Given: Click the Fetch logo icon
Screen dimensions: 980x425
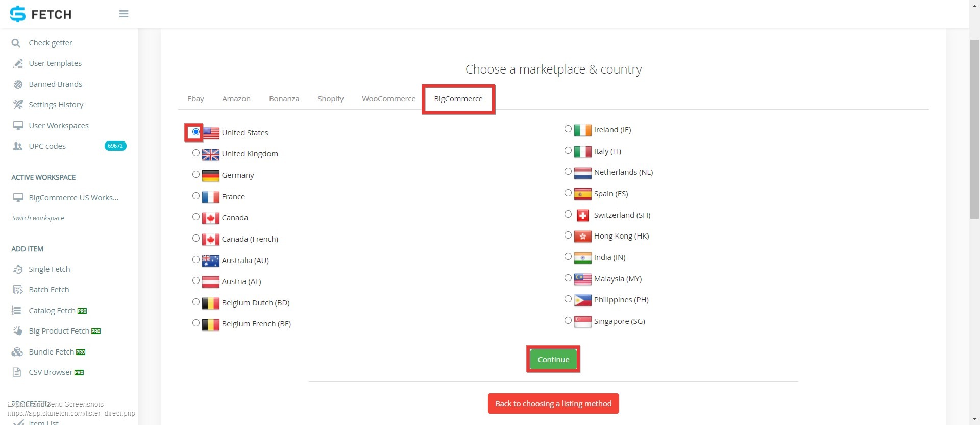Looking at the screenshot, I should 17,14.
